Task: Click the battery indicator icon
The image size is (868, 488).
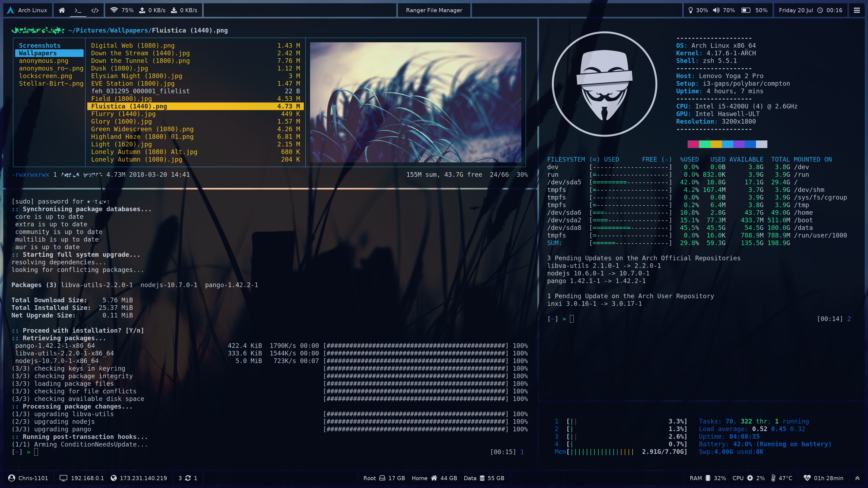Action: pyautogui.click(x=746, y=10)
